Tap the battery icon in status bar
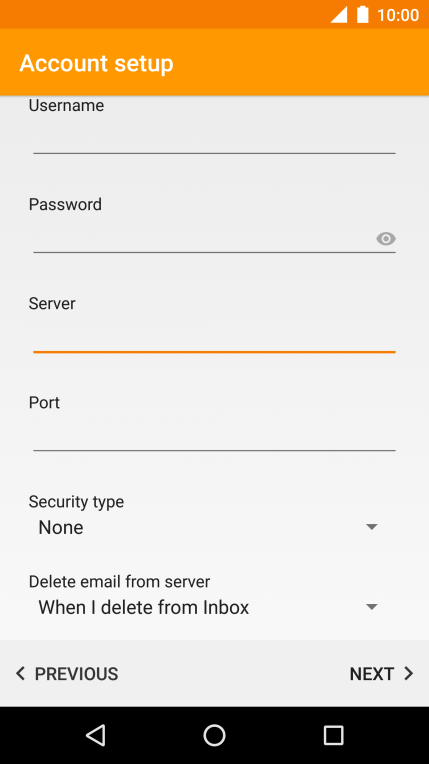Image resolution: width=429 pixels, height=764 pixels. [362, 15]
